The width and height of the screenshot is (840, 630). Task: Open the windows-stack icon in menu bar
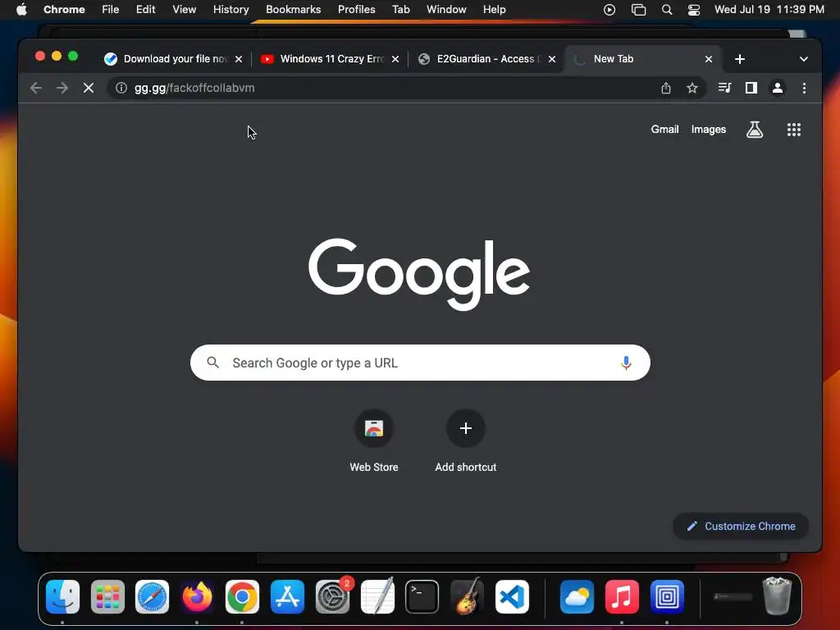[x=638, y=10]
